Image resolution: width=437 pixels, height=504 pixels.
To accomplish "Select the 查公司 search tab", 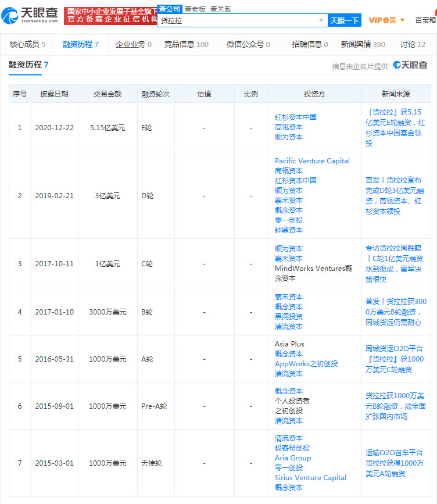I will coord(170,9).
